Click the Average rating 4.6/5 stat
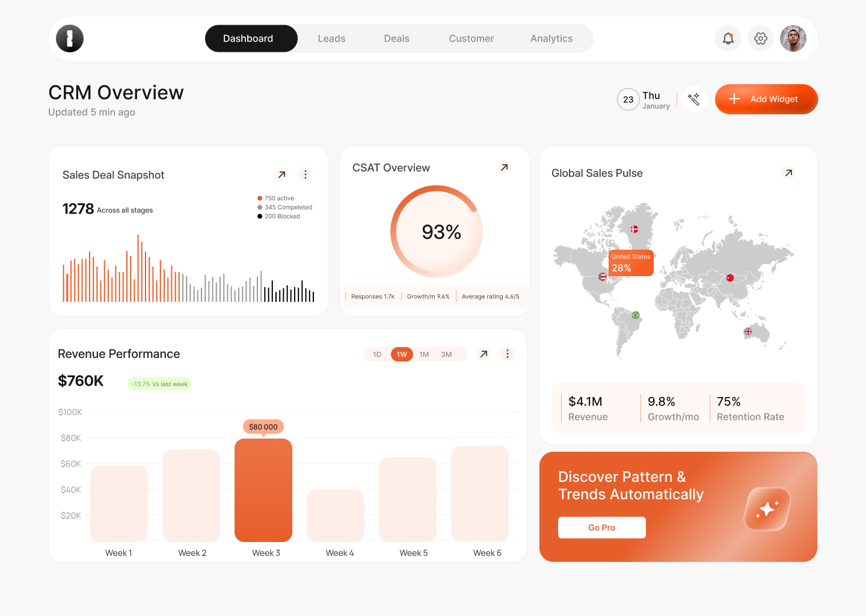 [490, 297]
